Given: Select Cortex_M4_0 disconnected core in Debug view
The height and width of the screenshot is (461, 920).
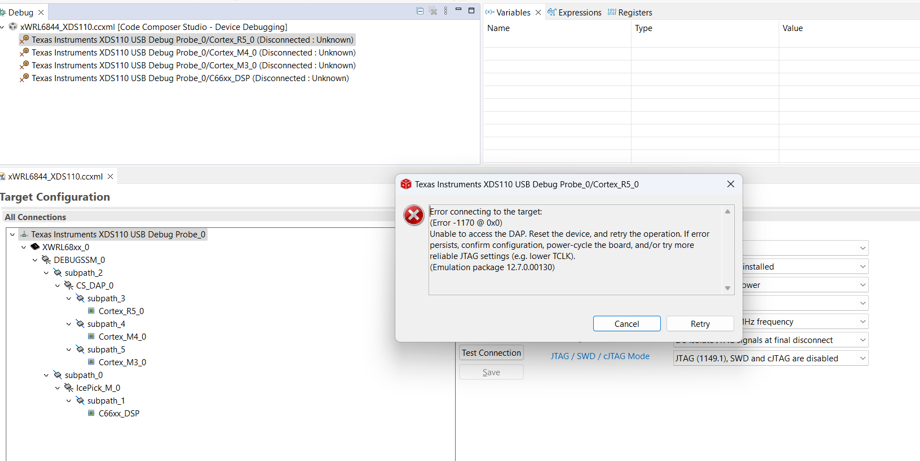Looking at the screenshot, I should (193, 53).
